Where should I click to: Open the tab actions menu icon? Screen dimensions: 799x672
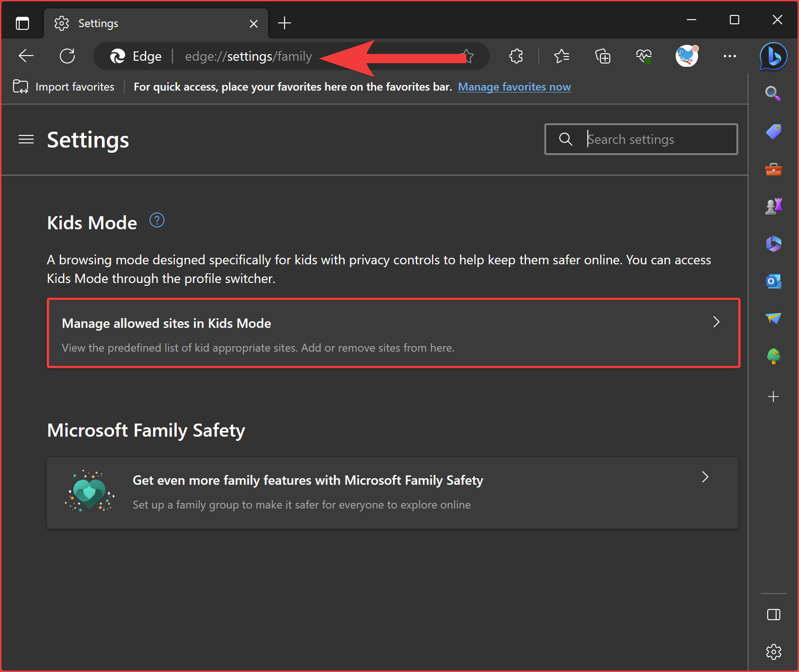coord(22,23)
